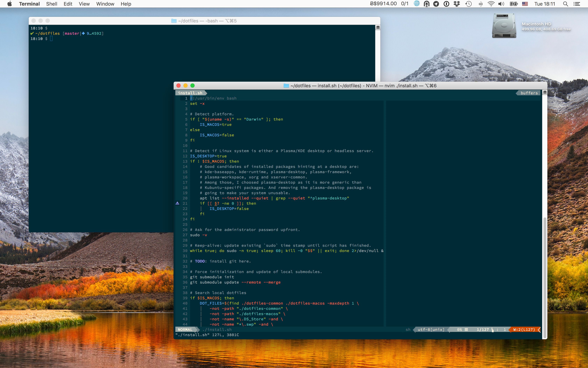This screenshot has width=588, height=368.
Task: Click the DOT_FILES=$(find line 40
Action: click(x=279, y=303)
